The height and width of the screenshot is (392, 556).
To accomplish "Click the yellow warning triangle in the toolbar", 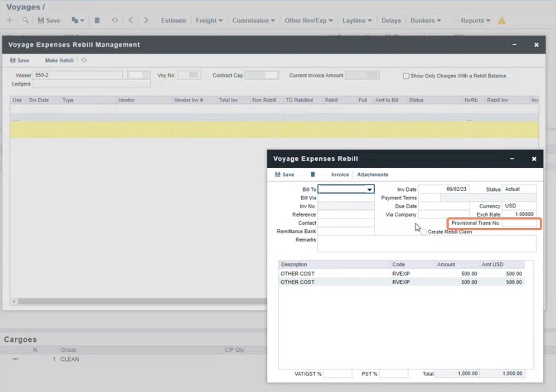I will (x=501, y=20).
